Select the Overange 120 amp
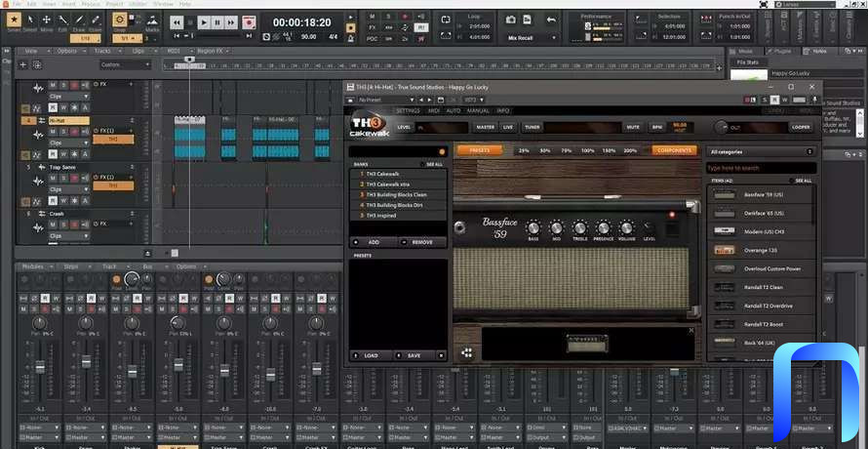Viewport: 868px width, 449px height. click(760, 250)
